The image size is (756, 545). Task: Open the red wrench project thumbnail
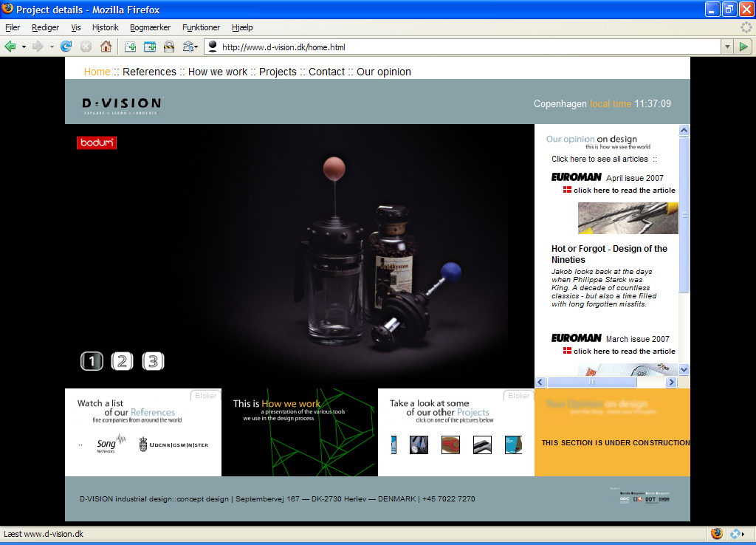450,445
